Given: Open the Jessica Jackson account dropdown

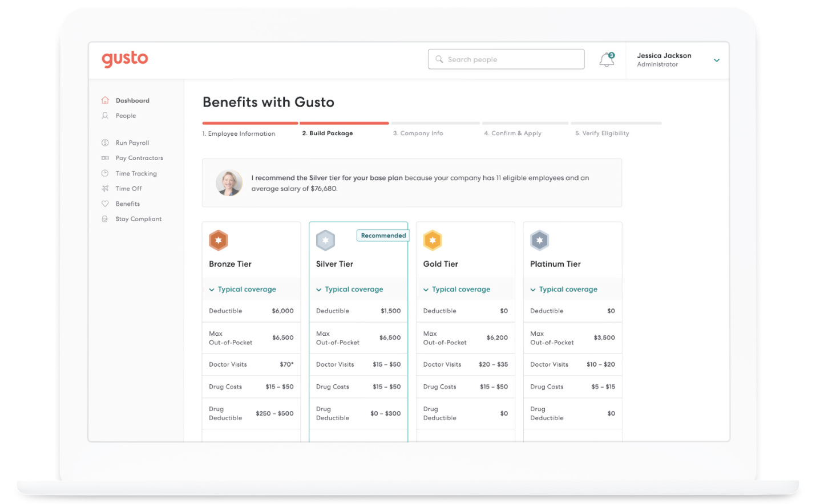Looking at the screenshot, I should click(717, 60).
